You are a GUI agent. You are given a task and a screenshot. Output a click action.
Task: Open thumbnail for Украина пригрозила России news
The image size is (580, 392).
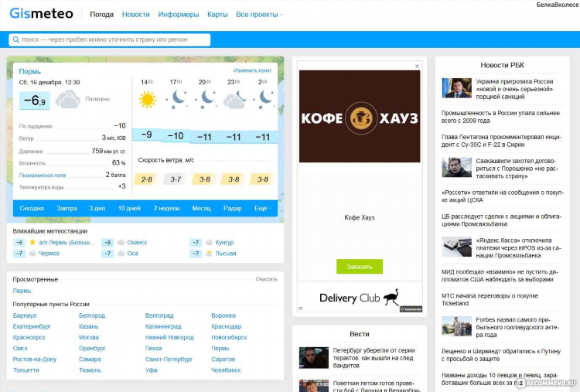coord(456,87)
